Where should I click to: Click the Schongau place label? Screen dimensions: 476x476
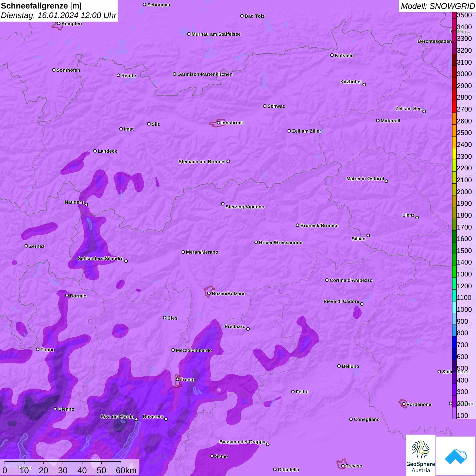159,5
